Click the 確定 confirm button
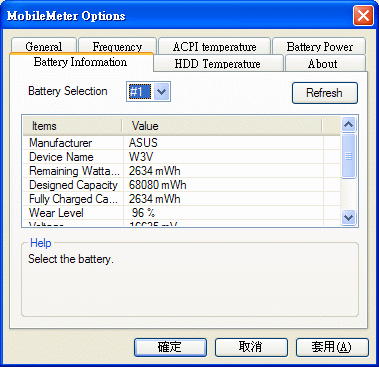The image size is (379, 367). click(170, 347)
